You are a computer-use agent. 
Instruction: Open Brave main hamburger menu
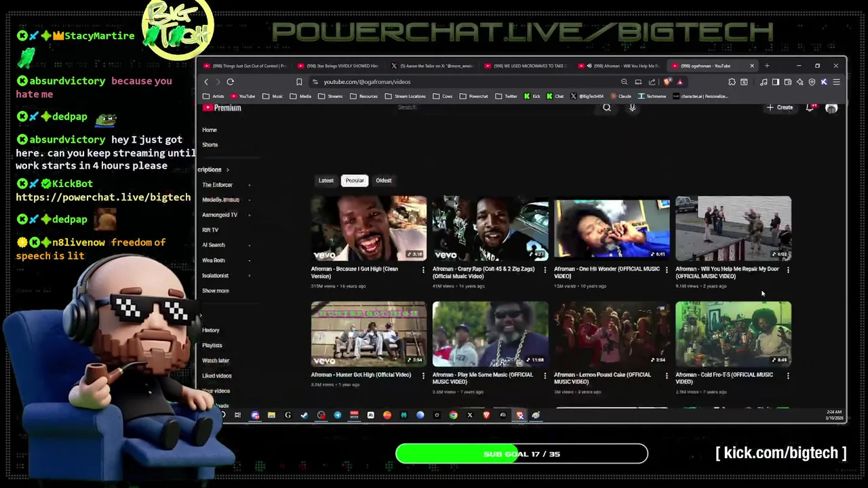pyautogui.click(x=836, y=82)
